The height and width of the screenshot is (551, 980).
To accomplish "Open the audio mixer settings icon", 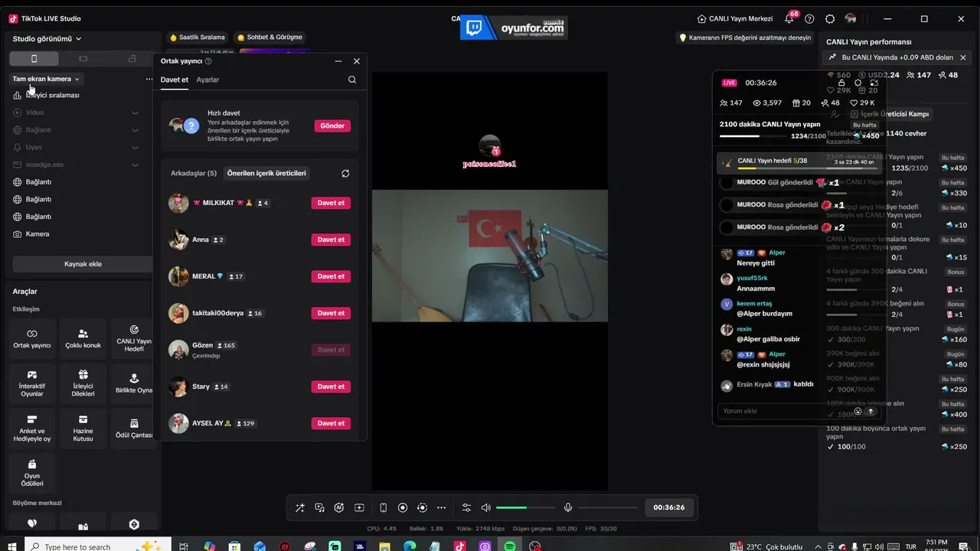I will click(x=466, y=507).
